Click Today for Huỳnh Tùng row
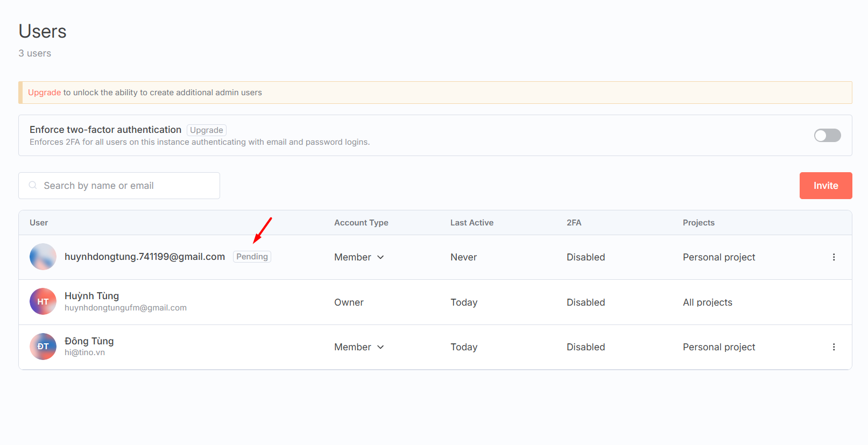 tap(464, 302)
